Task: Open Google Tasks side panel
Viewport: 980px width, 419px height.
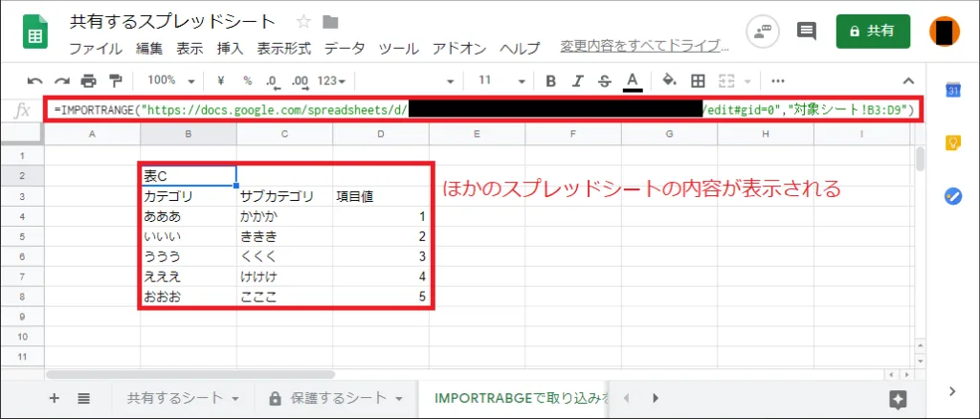Action: (x=952, y=196)
